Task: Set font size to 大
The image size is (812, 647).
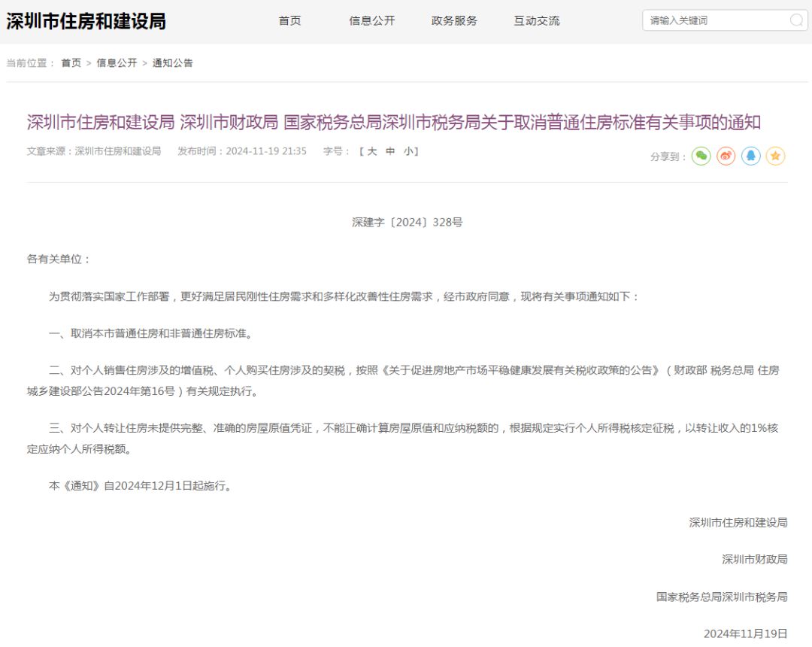Action: point(372,151)
